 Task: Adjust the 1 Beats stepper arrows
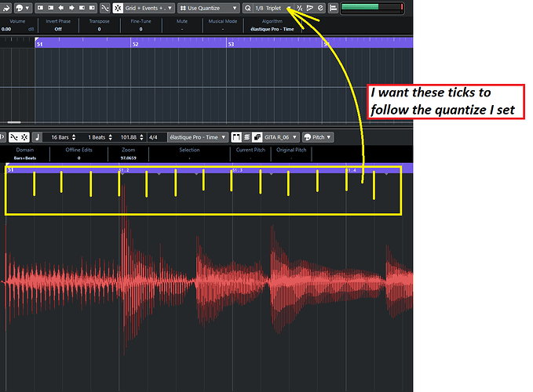pyautogui.click(x=110, y=137)
